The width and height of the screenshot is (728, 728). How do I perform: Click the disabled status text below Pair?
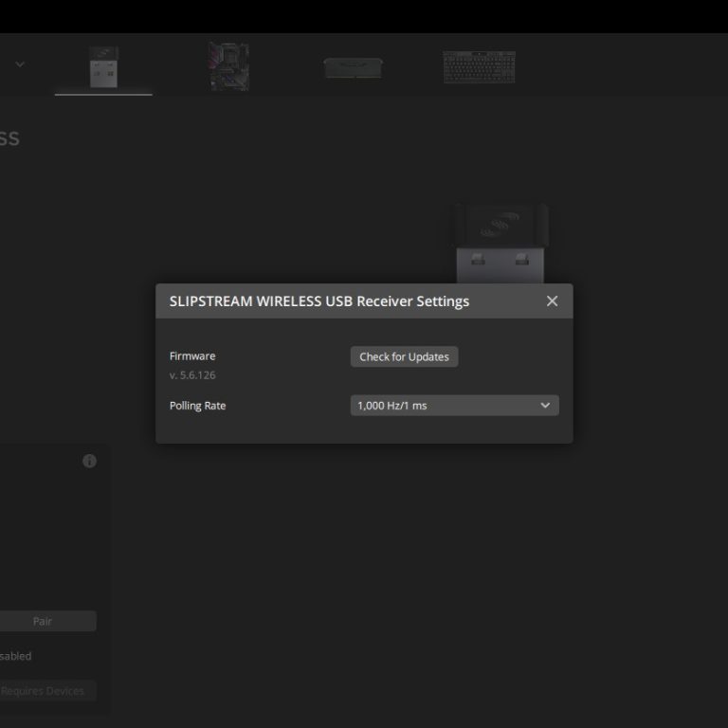pos(15,656)
